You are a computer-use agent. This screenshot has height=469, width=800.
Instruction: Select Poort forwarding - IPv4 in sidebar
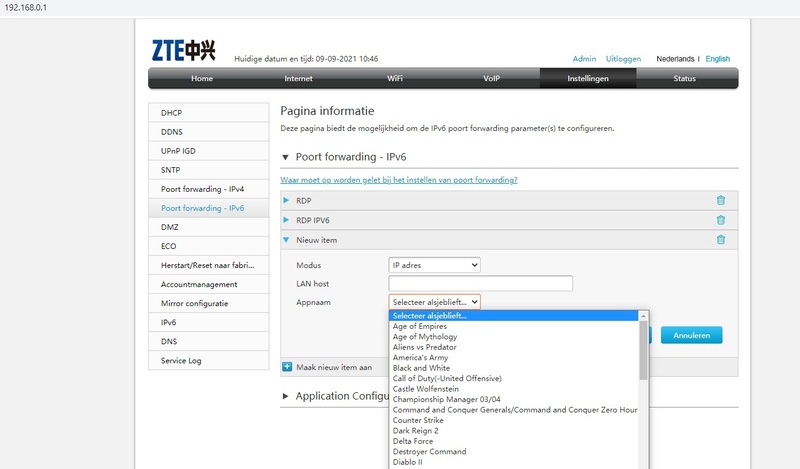(x=209, y=189)
